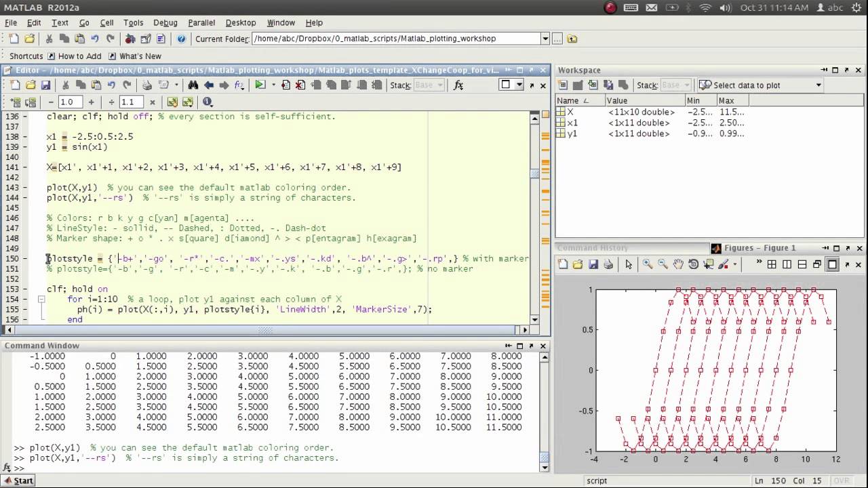Print the editor file
This screenshot has width=868, height=488.
(x=146, y=85)
